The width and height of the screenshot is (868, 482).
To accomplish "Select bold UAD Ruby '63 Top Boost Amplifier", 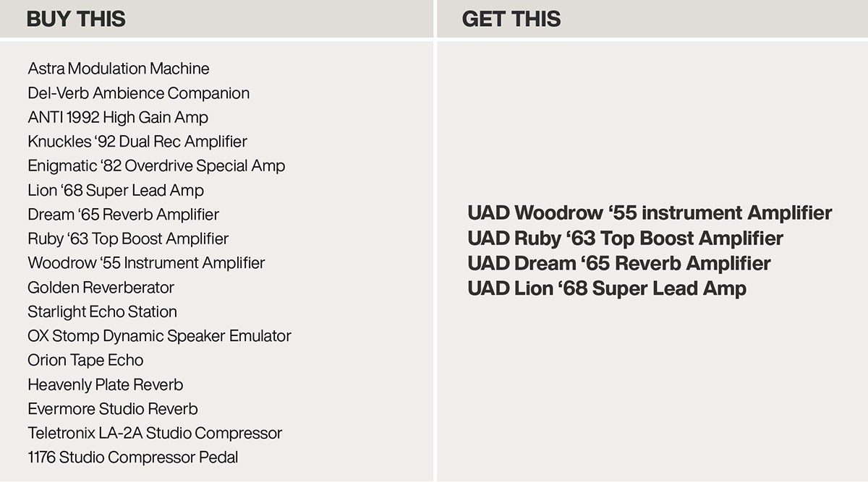I will point(625,238).
